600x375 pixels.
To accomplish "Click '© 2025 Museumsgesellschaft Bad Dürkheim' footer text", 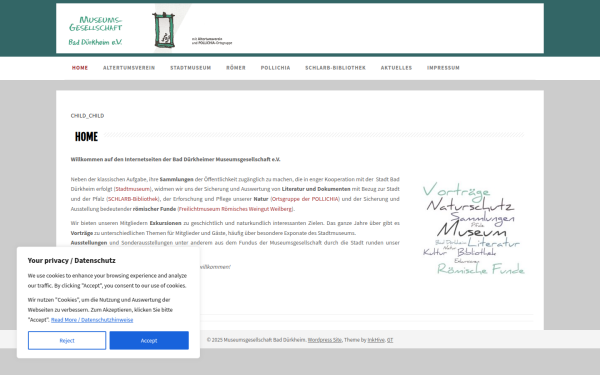I will [256, 340].
